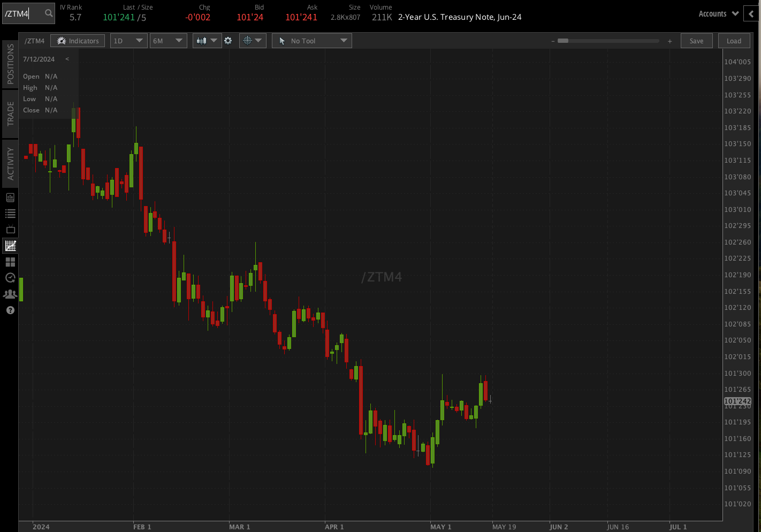Click the MAR 1 time axis label
This screenshot has width=761, height=532.
[x=239, y=527]
